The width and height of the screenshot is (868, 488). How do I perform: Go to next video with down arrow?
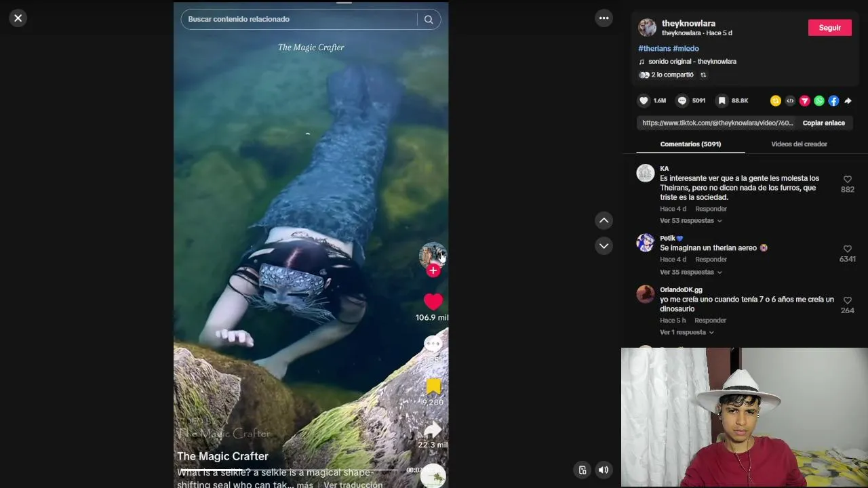(x=604, y=245)
